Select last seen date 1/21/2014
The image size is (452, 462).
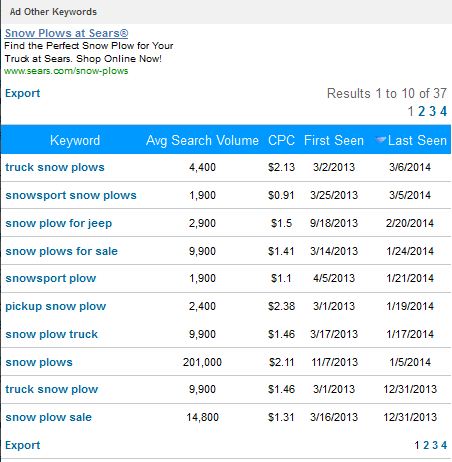tap(410, 278)
